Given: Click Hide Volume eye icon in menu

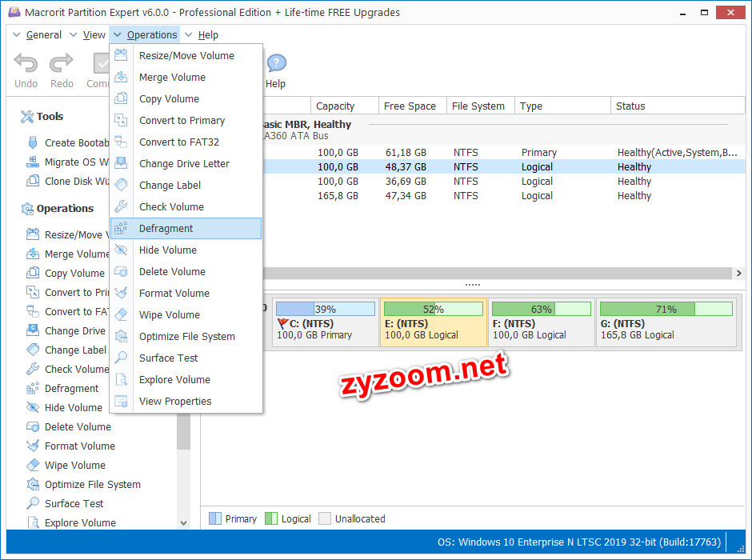Looking at the screenshot, I should coord(121,250).
